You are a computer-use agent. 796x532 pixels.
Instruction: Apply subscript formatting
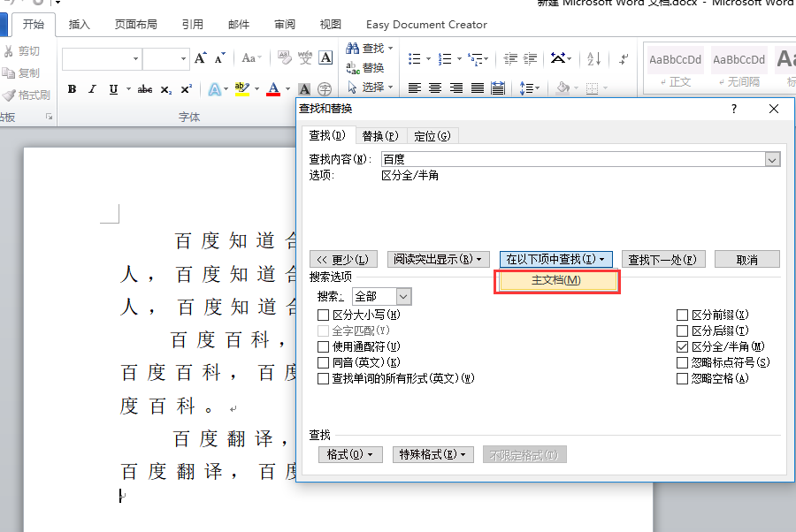166,89
